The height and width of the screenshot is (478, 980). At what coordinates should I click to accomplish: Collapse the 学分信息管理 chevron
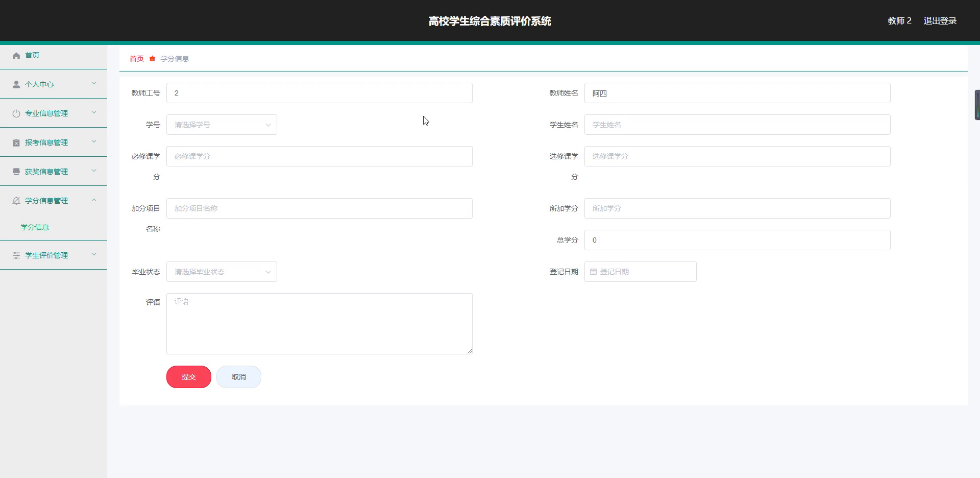click(x=94, y=200)
